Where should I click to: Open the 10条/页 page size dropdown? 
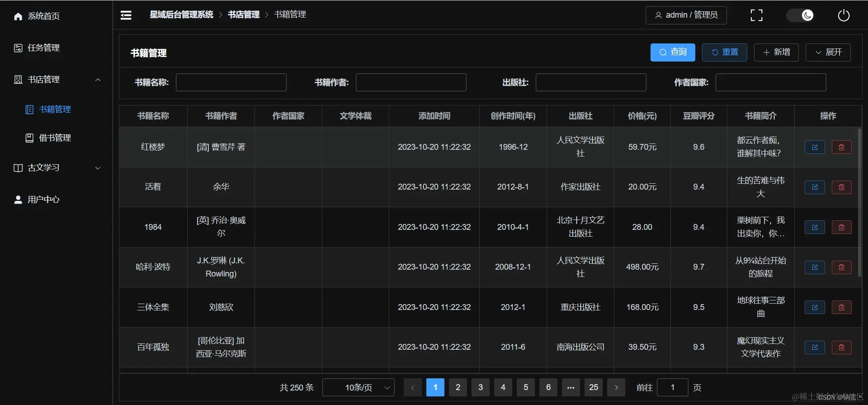click(359, 387)
